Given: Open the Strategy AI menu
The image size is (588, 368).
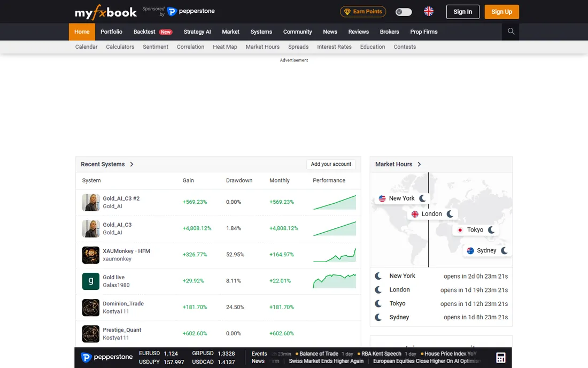Looking at the screenshot, I should click(x=197, y=32).
